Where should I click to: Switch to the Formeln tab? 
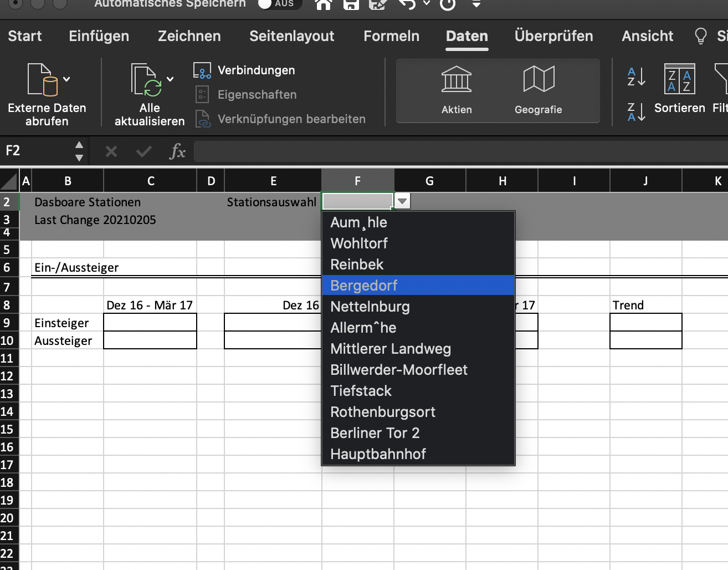pyautogui.click(x=391, y=36)
